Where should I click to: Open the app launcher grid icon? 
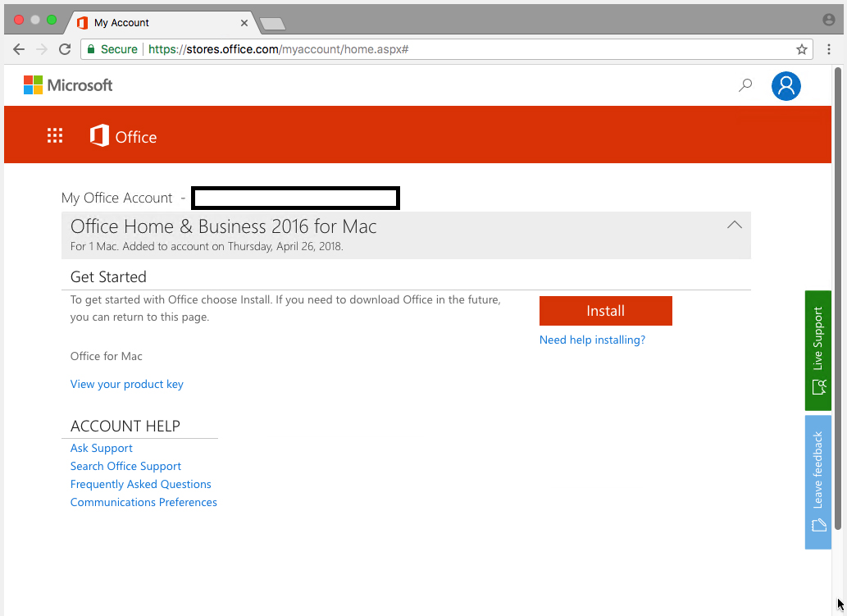[55, 136]
